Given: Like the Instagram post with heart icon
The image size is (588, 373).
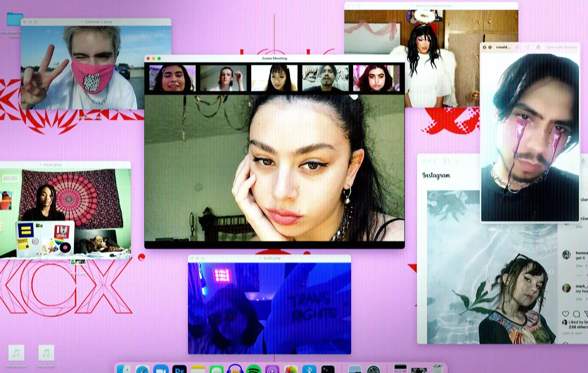Looking at the screenshot, I should (x=565, y=314).
